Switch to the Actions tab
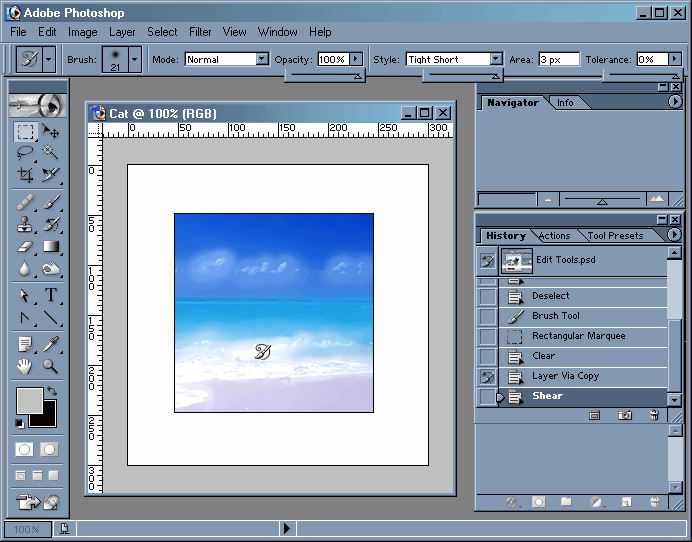Image resolution: width=692 pixels, height=542 pixels. point(554,236)
